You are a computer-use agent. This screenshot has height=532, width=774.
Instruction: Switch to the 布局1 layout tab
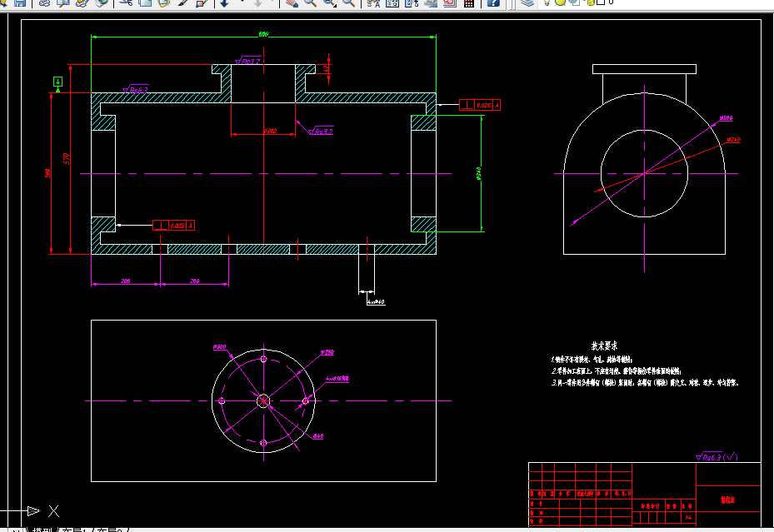point(76,530)
